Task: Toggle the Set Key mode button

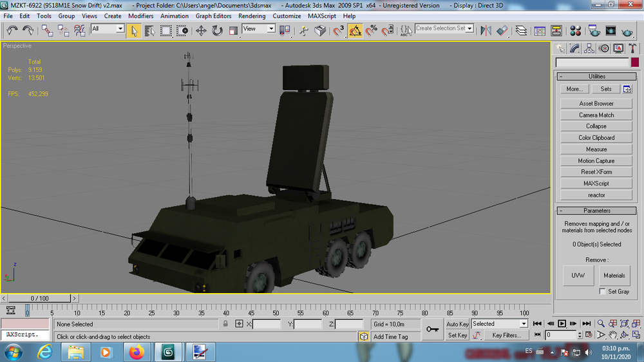Action: click(x=457, y=336)
